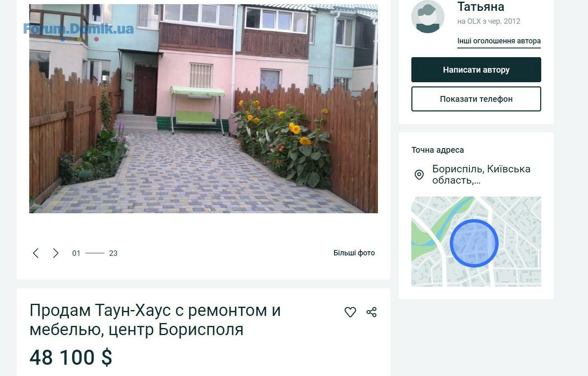
Task: Reveal the number with Показати телефон
Action: (476, 99)
